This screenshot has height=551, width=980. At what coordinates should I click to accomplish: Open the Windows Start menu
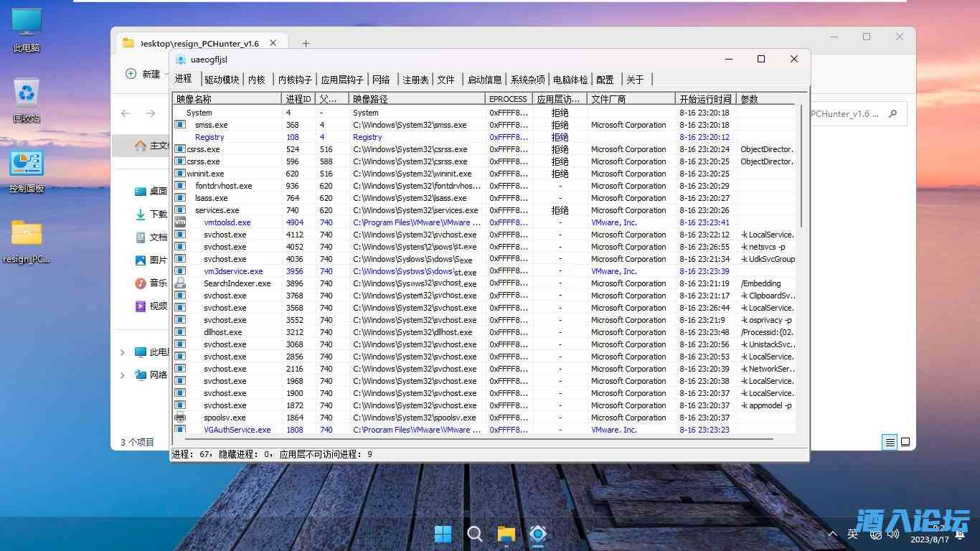(x=443, y=534)
